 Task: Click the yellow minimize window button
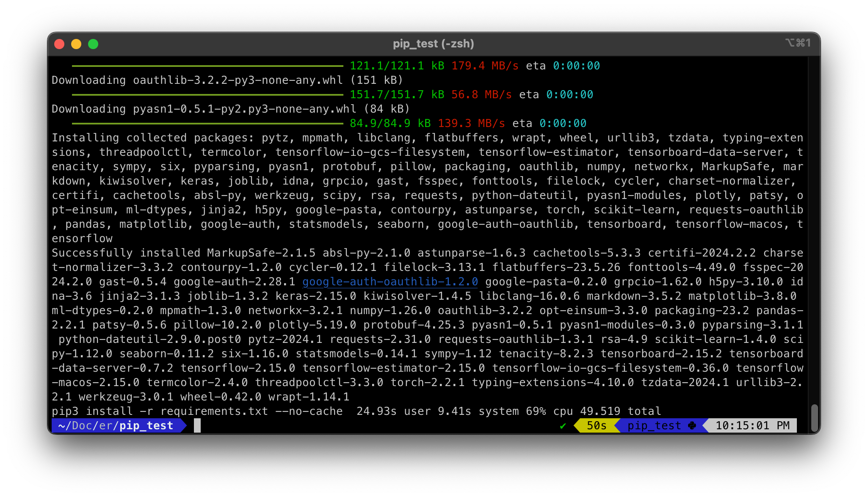pyautogui.click(x=76, y=44)
